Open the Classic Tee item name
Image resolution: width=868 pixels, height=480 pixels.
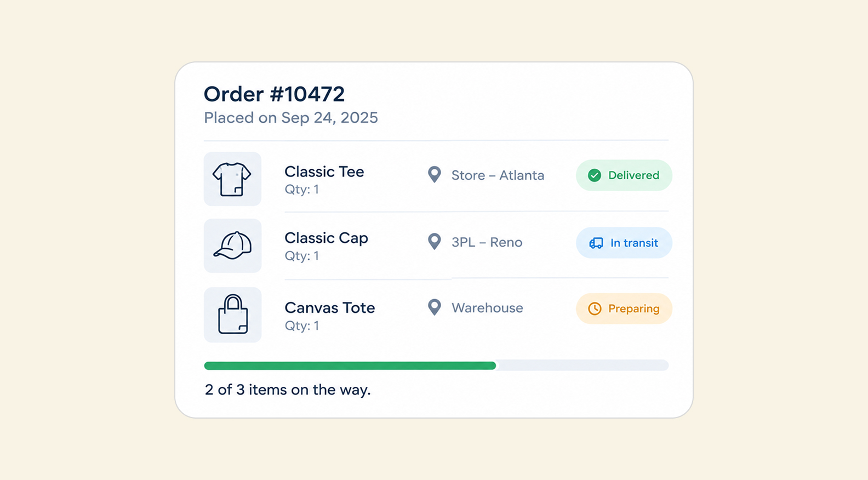click(x=324, y=172)
